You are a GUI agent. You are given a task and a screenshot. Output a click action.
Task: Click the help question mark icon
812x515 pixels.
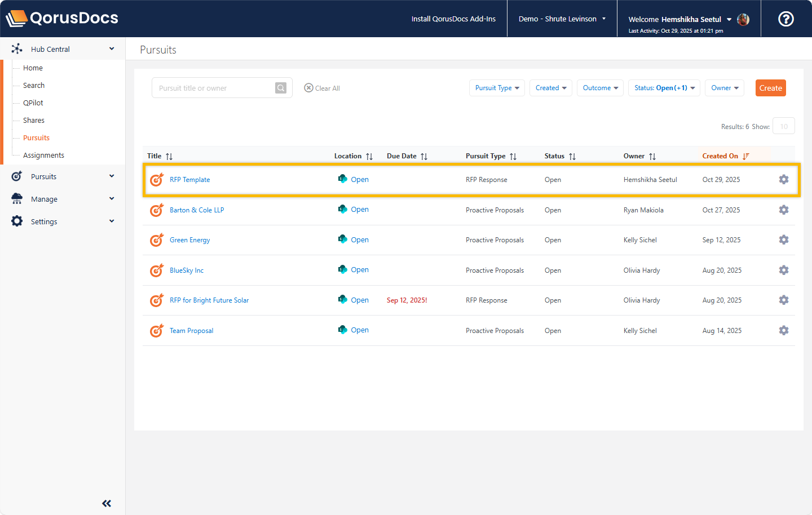(x=785, y=19)
